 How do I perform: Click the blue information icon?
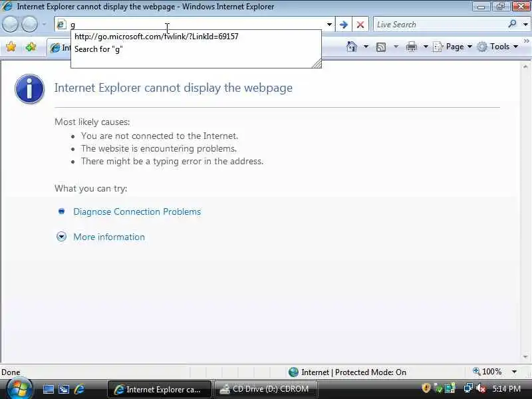[29, 89]
